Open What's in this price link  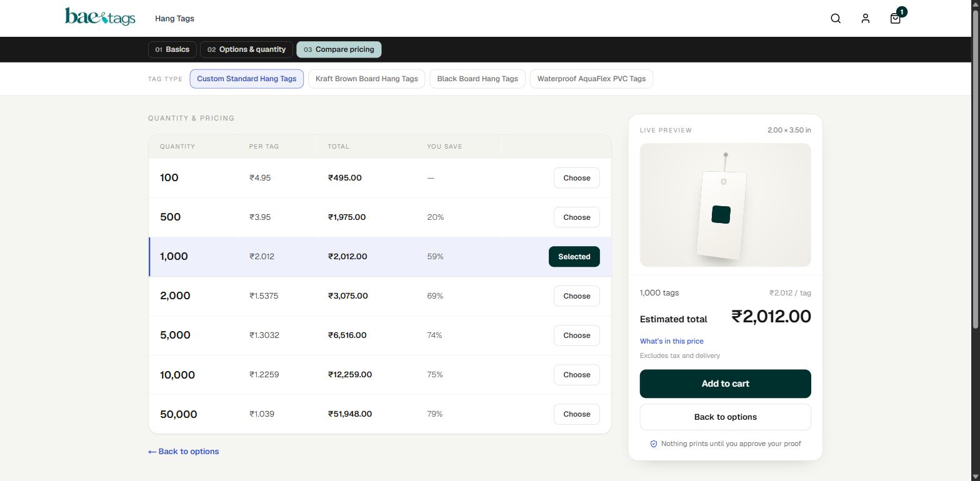click(671, 341)
